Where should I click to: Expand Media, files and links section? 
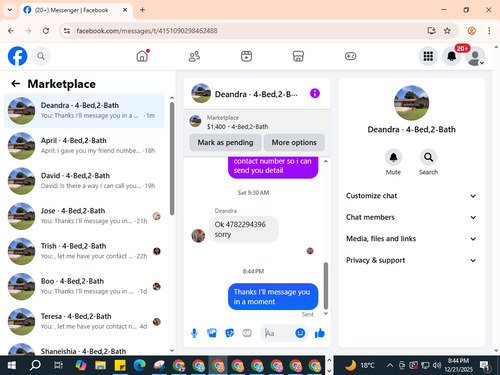pyautogui.click(x=411, y=239)
